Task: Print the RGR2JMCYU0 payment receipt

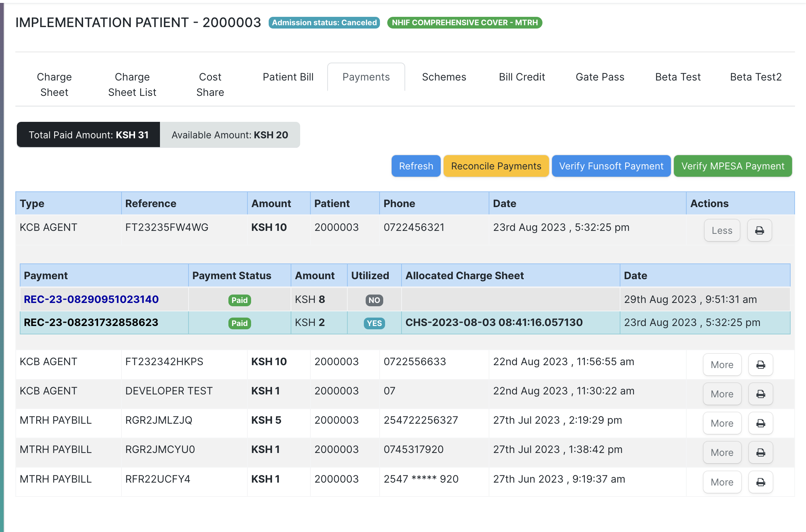Action: (761, 453)
